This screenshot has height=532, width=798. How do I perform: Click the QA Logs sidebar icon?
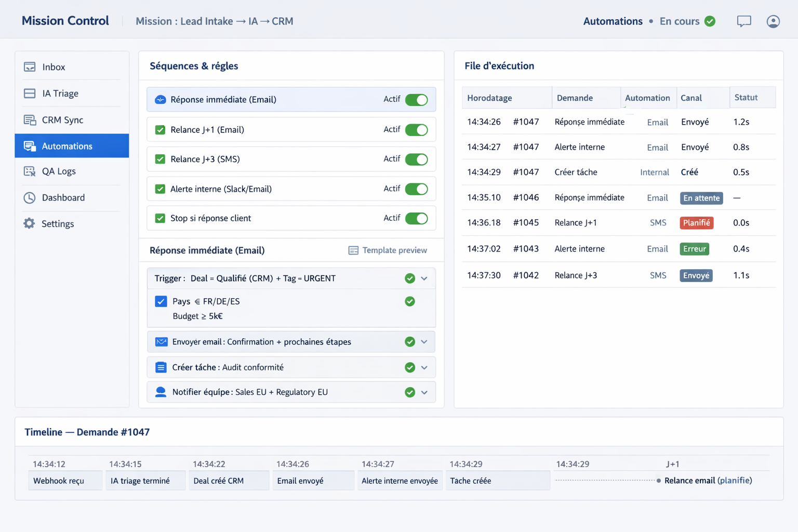30,171
